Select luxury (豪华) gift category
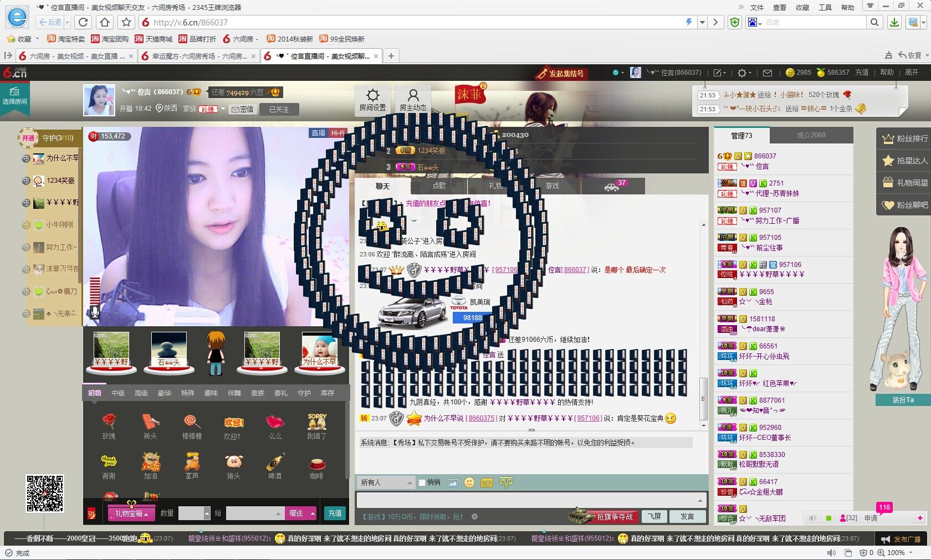 click(x=165, y=393)
